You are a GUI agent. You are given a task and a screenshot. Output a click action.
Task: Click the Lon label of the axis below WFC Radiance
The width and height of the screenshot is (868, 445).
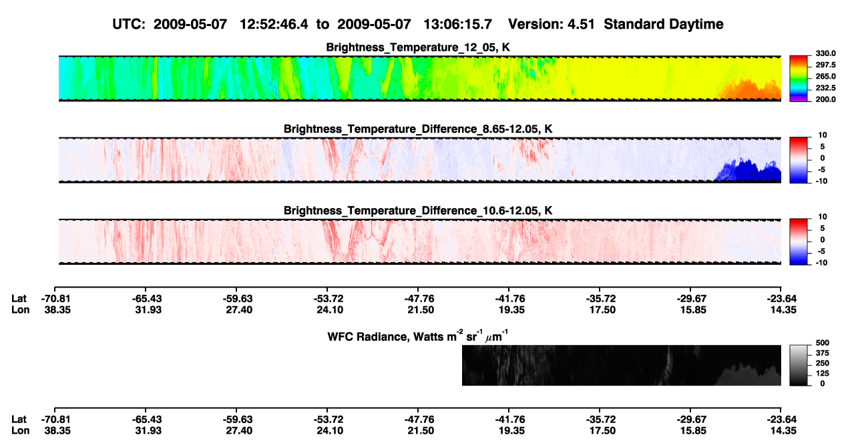coord(20,430)
